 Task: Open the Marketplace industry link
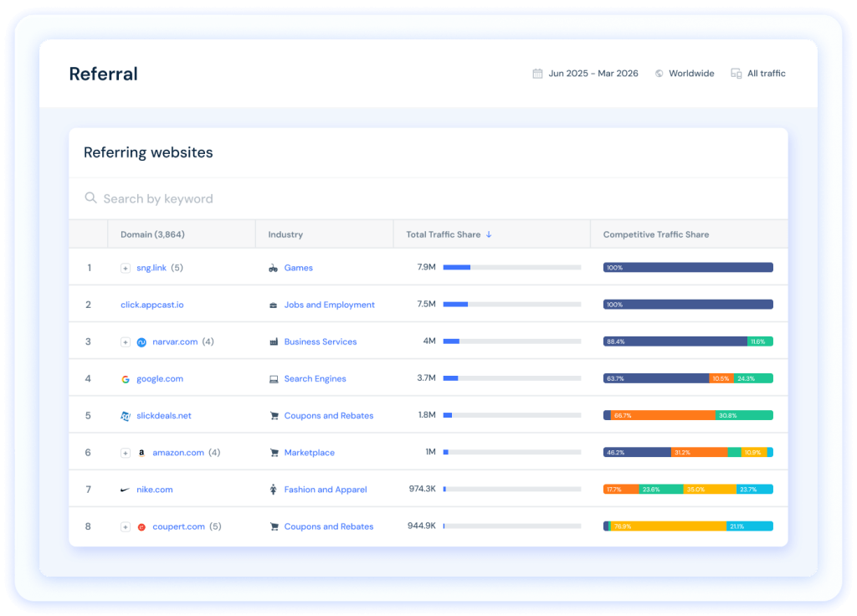pos(310,453)
